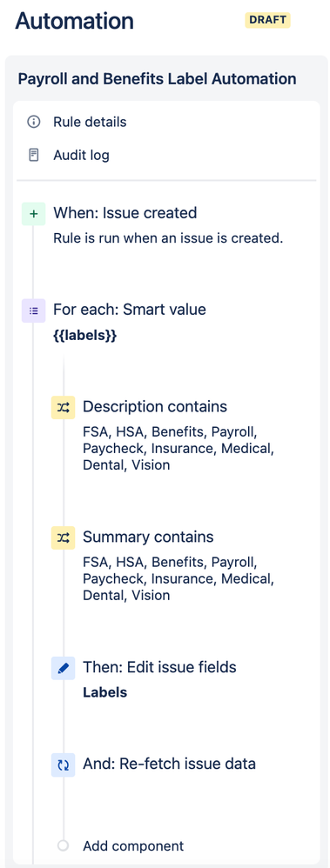Click the Rule details info icon

pos(34,122)
